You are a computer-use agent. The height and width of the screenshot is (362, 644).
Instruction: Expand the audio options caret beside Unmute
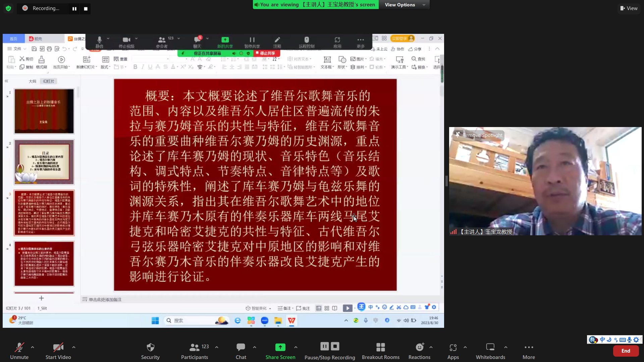coord(33,347)
